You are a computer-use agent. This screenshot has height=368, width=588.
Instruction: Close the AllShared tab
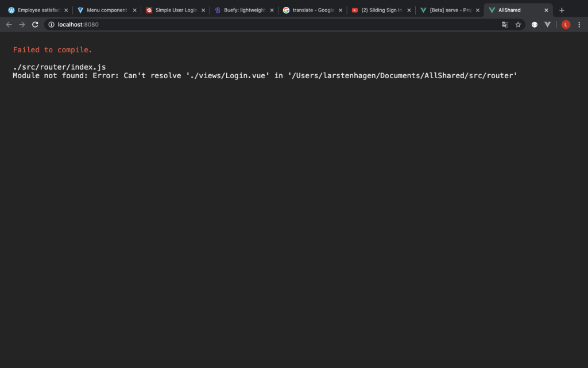(546, 10)
